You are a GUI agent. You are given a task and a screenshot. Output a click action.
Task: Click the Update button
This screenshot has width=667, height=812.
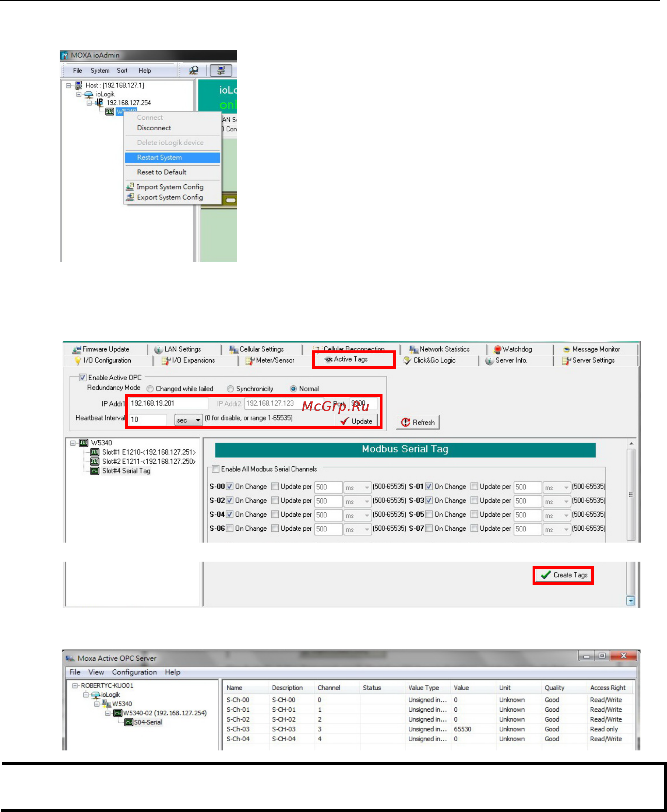click(x=357, y=421)
